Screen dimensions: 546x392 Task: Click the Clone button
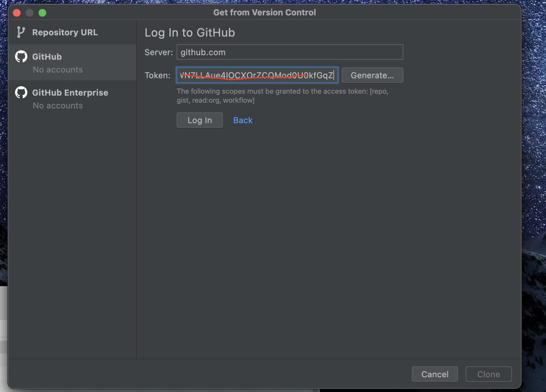(489, 374)
